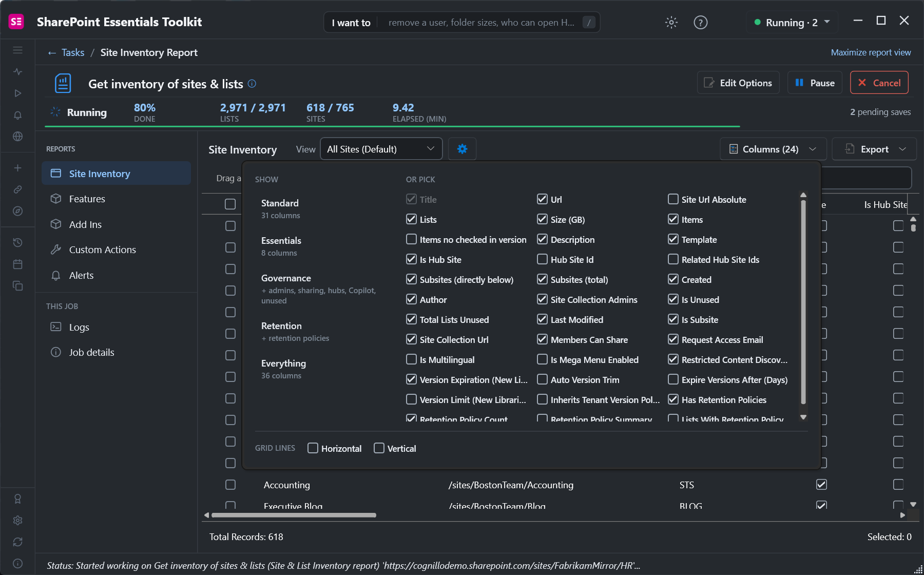Open the Features report
924x575 pixels.
coord(116,199)
